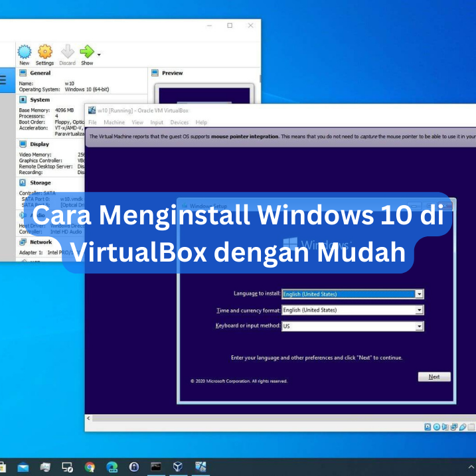Open the Devices menu

pyautogui.click(x=179, y=122)
